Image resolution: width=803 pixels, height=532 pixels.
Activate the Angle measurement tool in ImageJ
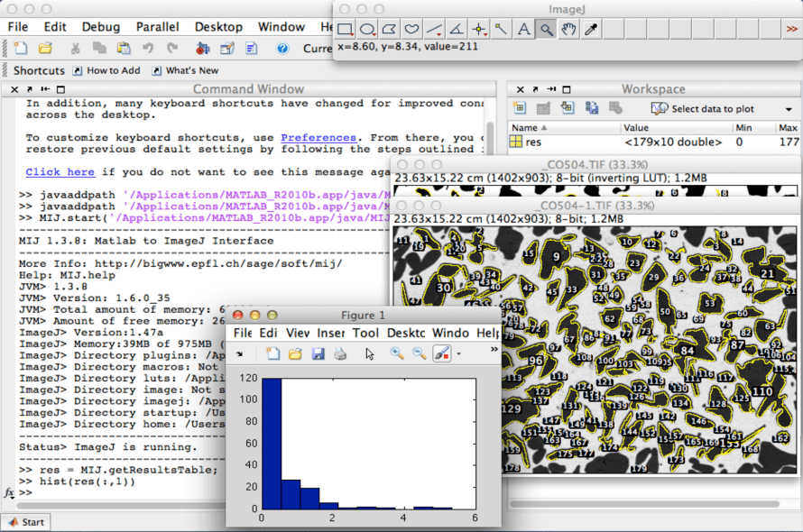pyautogui.click(x=456, y=30)
